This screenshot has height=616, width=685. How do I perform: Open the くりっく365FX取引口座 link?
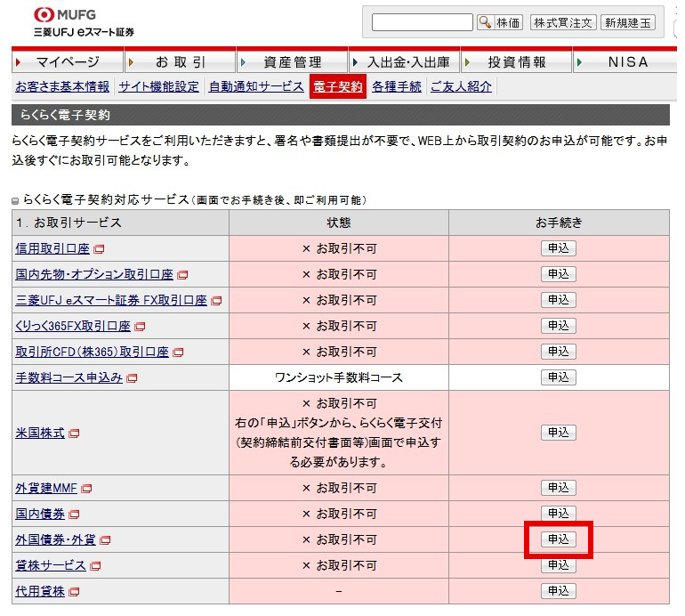[73, 327]
